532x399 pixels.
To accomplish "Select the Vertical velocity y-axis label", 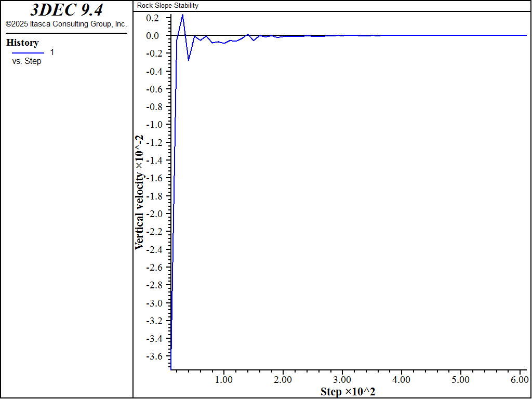I will point(139,192).
